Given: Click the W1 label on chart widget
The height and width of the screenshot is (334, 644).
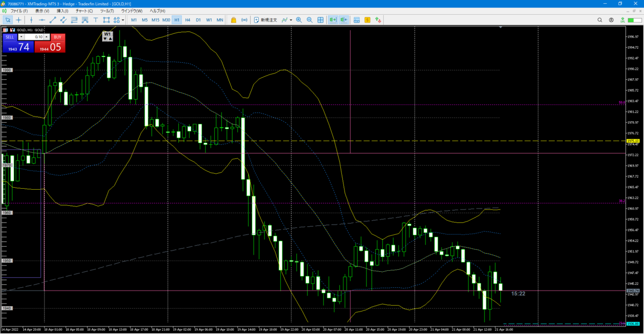Looking at the screenshot, I should [x=107, y=34].
